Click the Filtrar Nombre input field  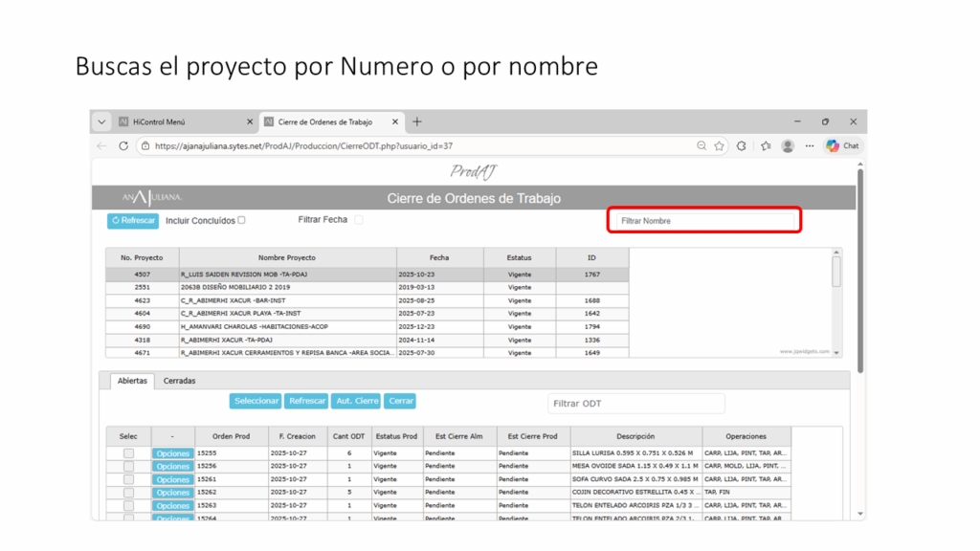[x=703, y=221]
